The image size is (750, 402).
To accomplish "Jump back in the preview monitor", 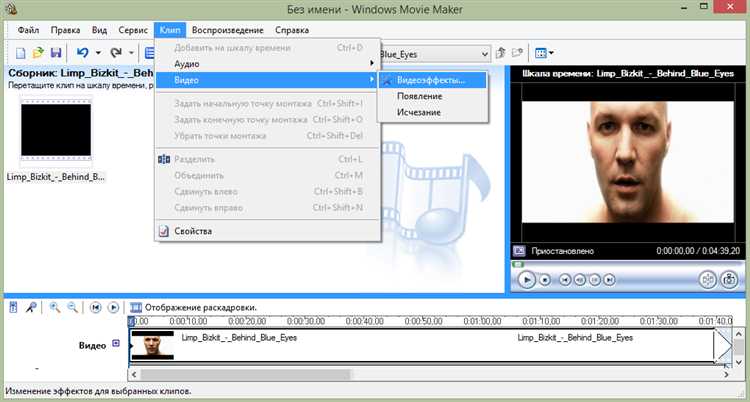I will (565, 280).
